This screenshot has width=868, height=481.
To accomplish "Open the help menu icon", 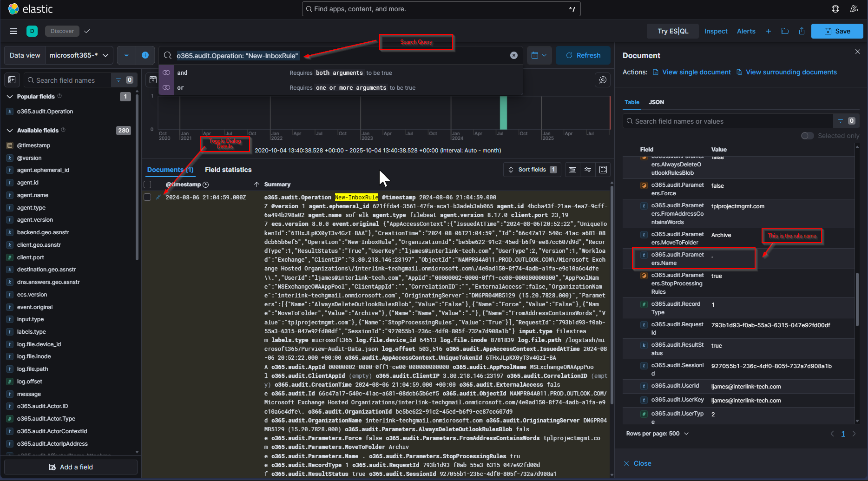I will [x=835, y=9].
